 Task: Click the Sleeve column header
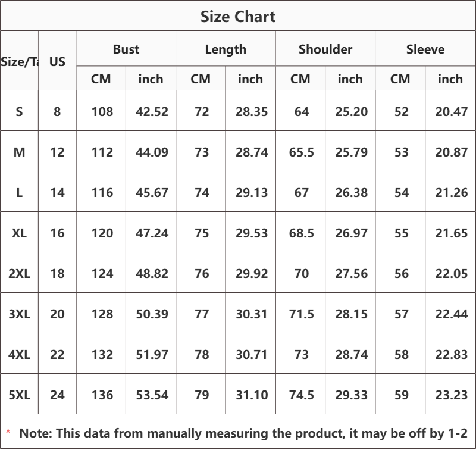click(x=425, y=49)
